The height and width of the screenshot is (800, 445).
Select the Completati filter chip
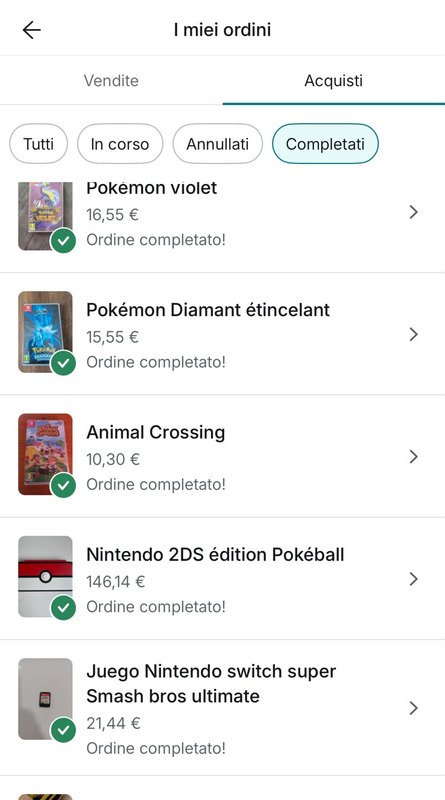point(325,144)
